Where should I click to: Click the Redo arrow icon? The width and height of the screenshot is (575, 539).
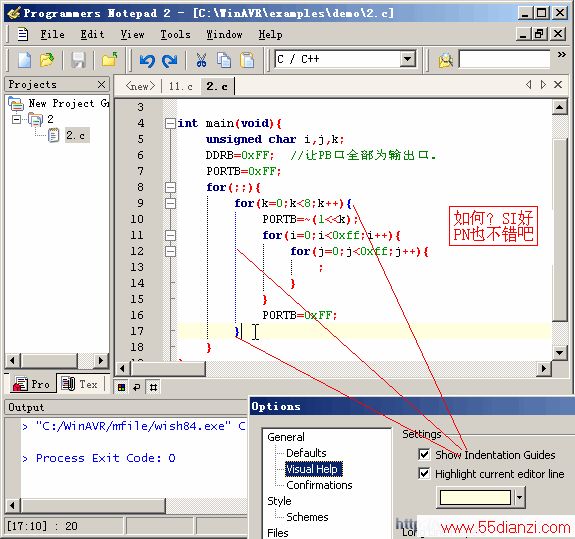[170, 60]
